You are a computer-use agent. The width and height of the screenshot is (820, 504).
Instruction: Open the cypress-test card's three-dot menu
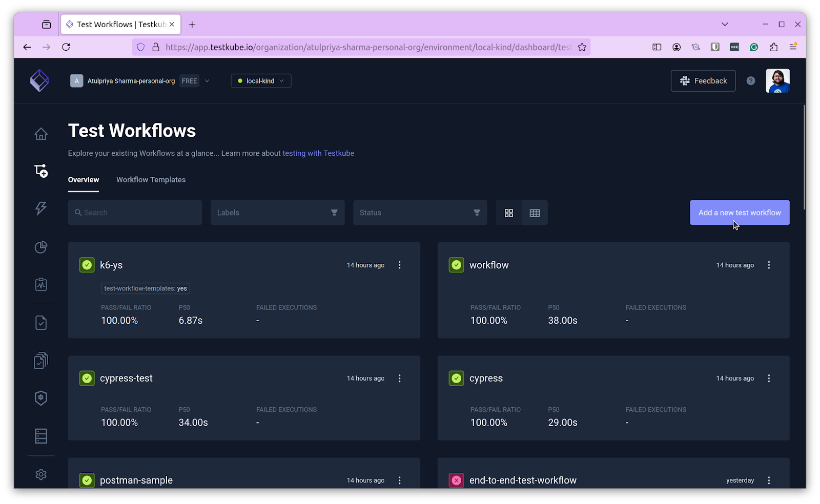click(x=400, y=378)
